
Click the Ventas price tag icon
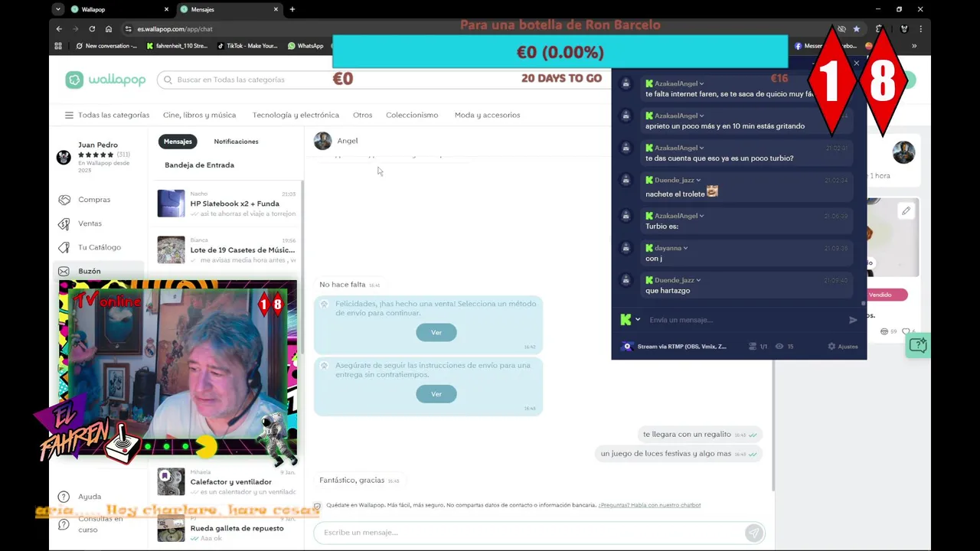(64, 223)
